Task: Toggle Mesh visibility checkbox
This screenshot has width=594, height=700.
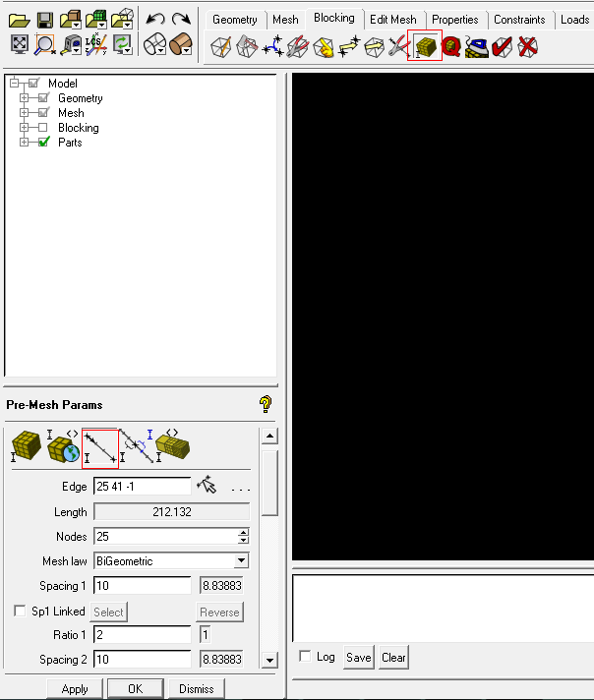Action: click(x=43, y=112)
